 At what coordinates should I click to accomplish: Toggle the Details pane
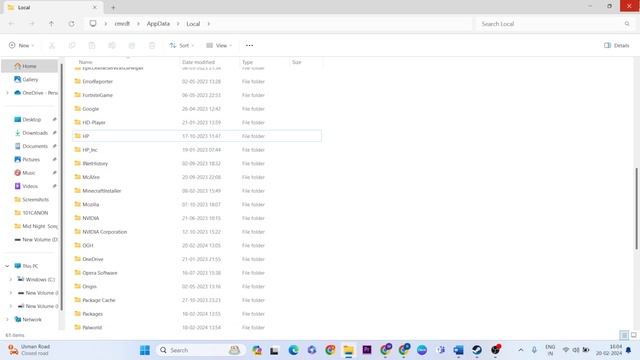[x=617, y=45]
